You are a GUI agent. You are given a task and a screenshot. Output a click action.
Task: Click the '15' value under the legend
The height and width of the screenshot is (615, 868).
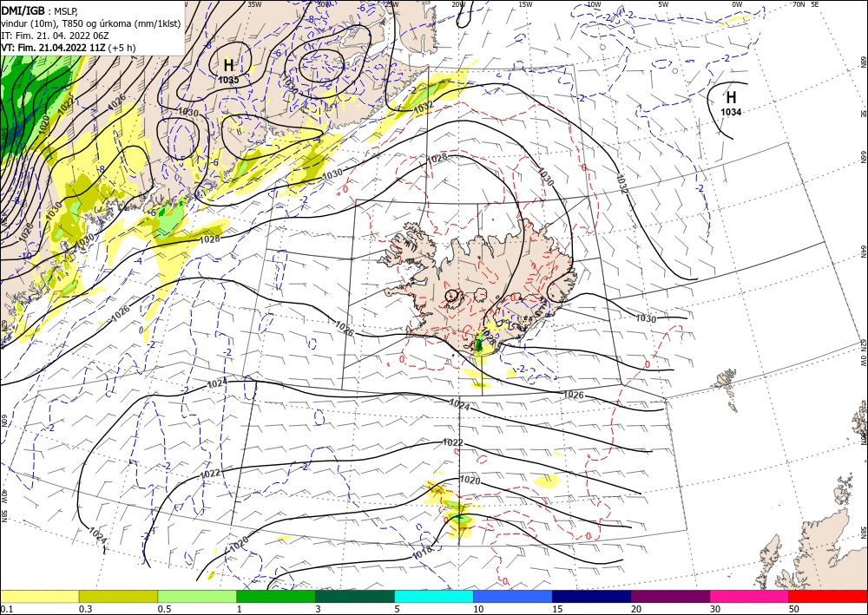point(557,609)
